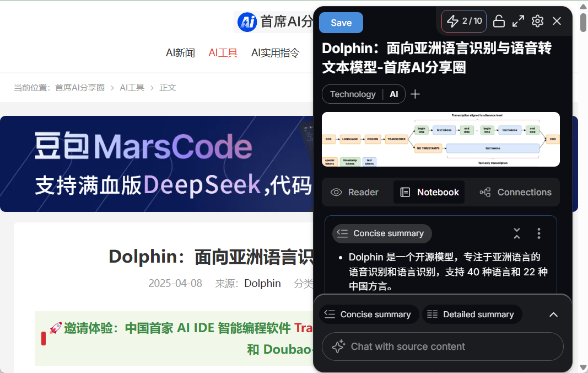Open the flowchart thumbnail image
The image size is (588, 373).
(x=441, y=140)
